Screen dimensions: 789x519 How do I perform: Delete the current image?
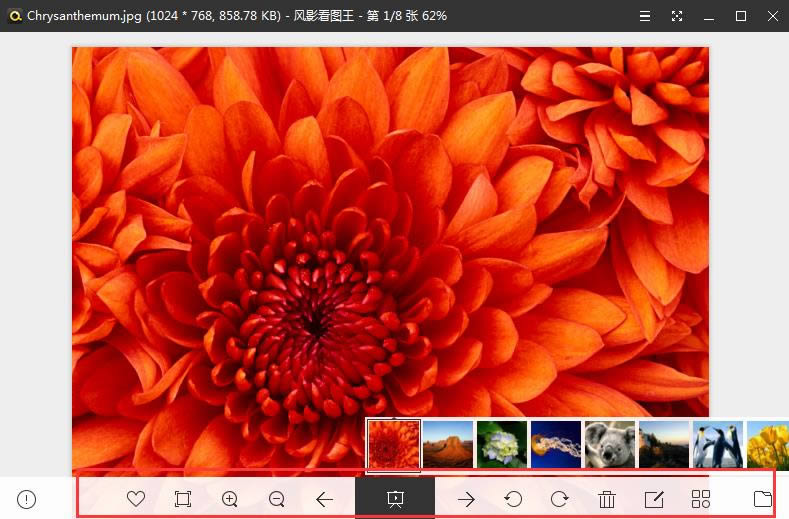tap(607, 499)
